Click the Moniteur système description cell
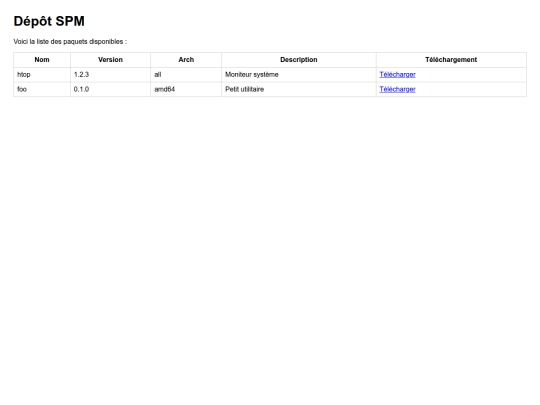This screenshot has width=540, height=405. pyautogui.click(x=299, y=75)
